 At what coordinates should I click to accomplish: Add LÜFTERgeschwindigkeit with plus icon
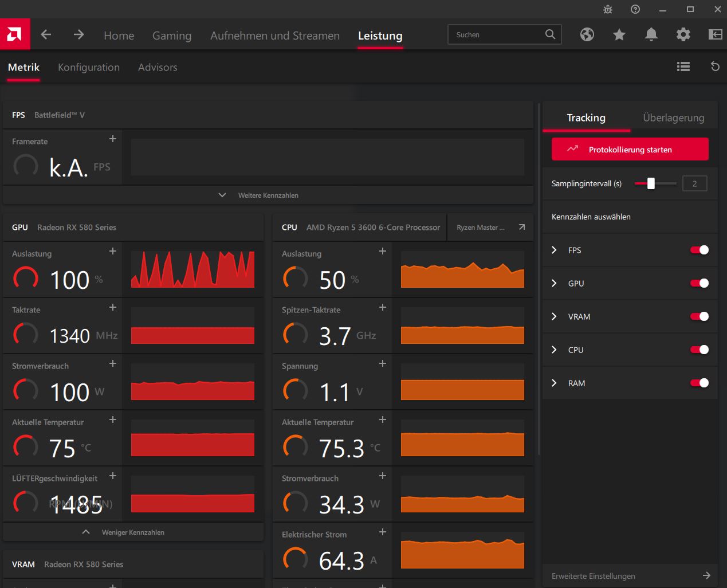[113, 476]
